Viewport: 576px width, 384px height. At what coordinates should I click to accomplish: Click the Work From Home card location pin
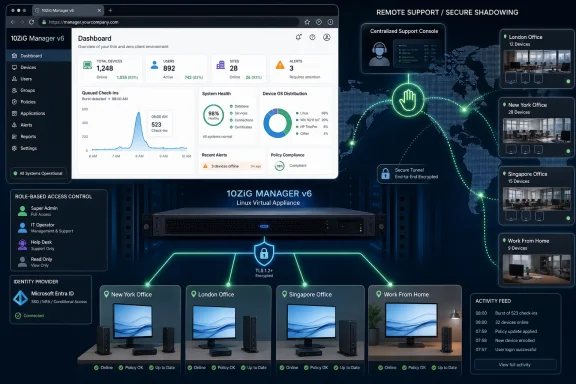pyautogui.click(x=379, y=294)
